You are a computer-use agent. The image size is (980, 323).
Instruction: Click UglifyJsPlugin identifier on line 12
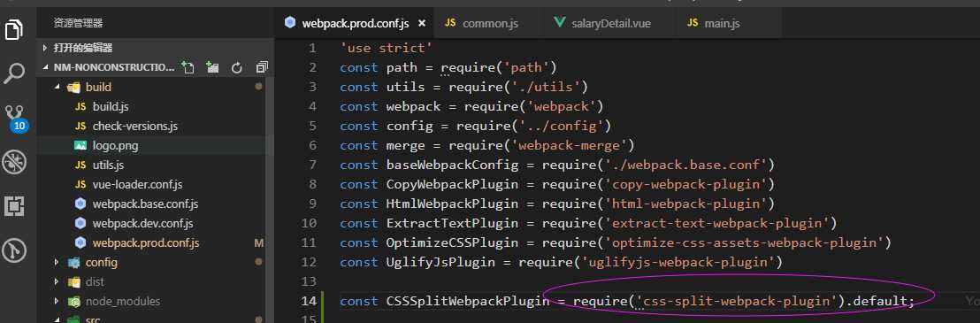(x=440, y=262)
